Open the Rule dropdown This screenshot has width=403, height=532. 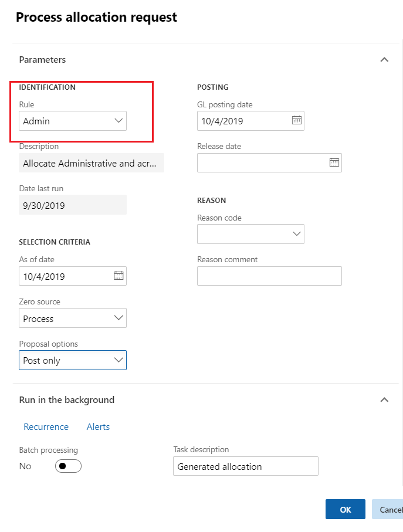pyautogui.click(x=118, y=121)
